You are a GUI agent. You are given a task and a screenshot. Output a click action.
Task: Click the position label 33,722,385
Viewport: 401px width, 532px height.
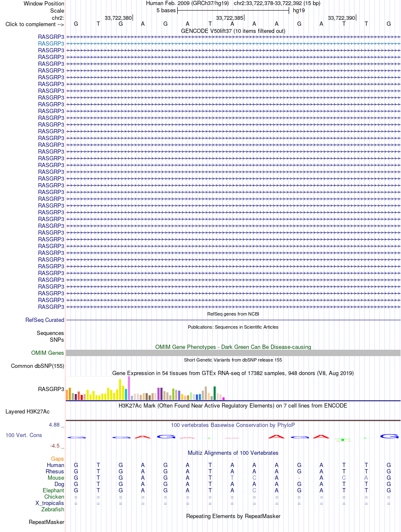click(x=230, y=18)
